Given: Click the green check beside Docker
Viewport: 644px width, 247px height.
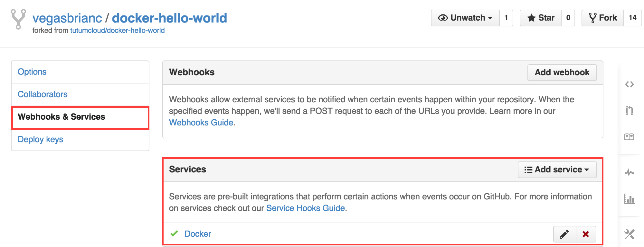Looking at the screenshot, I should coord(174,233).
